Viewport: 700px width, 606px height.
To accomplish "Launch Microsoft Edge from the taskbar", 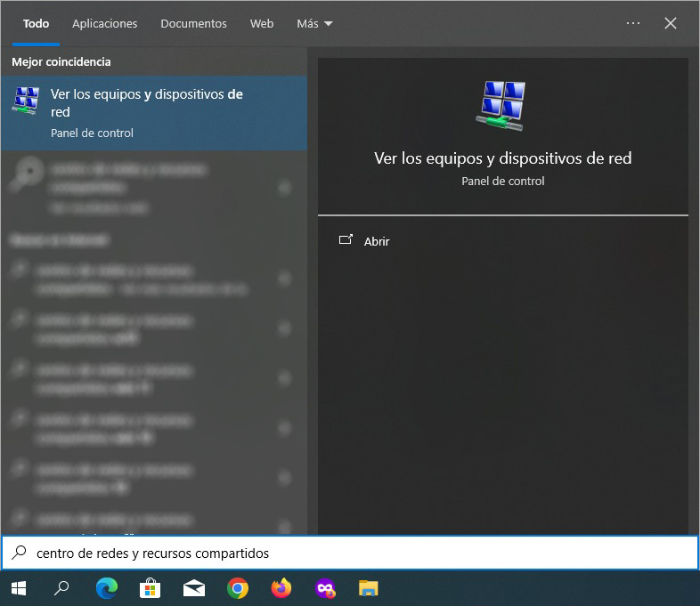I will pos(106,588).
